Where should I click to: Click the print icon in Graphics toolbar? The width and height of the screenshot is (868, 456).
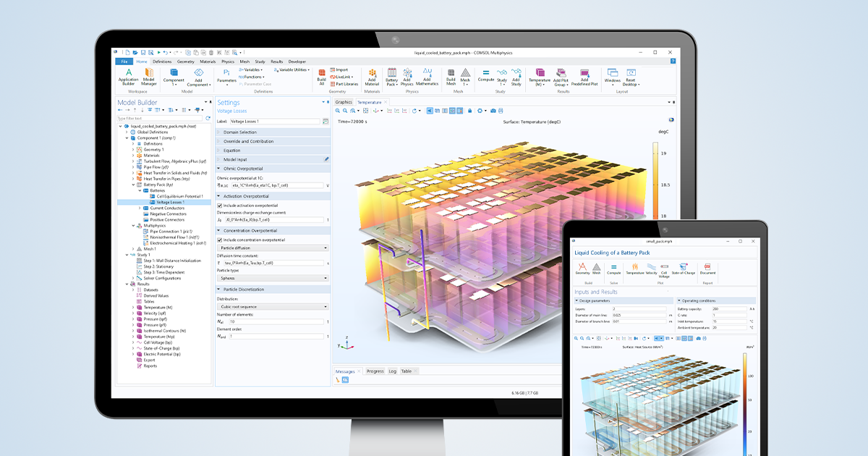pyautogui.click(x=501, y=111)
